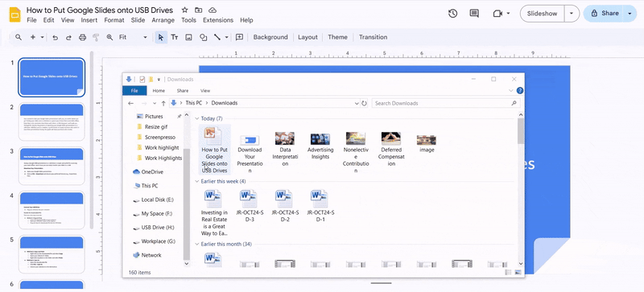Click the Paint format roller icon

coord(96,37)
